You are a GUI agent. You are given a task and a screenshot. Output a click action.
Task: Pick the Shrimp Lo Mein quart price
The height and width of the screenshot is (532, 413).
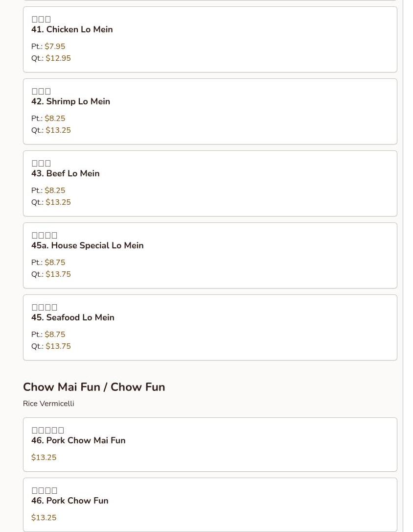58,130
